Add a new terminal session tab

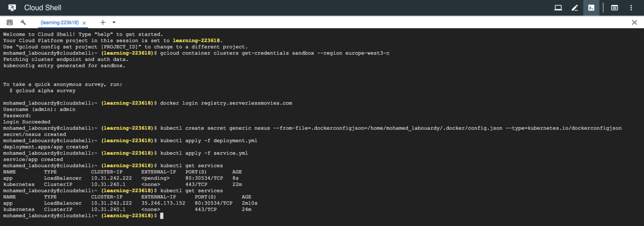(103, 23)
